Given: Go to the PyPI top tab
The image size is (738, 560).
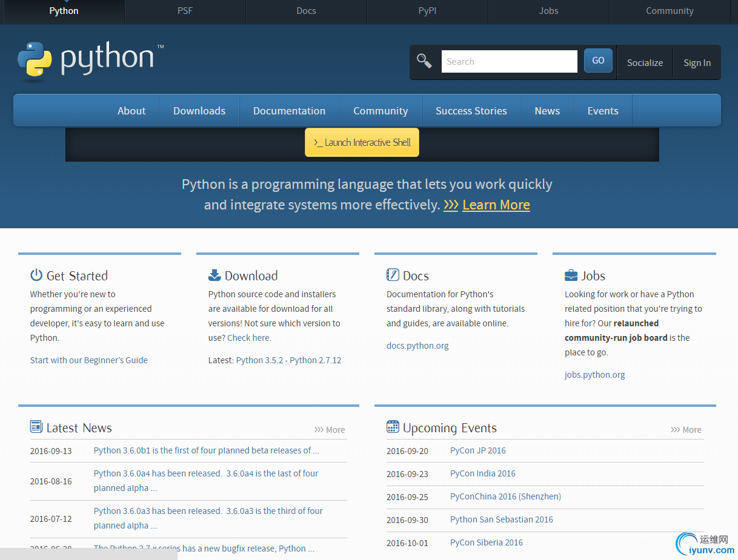Looking at the screenshot, I should pos(427,11).
